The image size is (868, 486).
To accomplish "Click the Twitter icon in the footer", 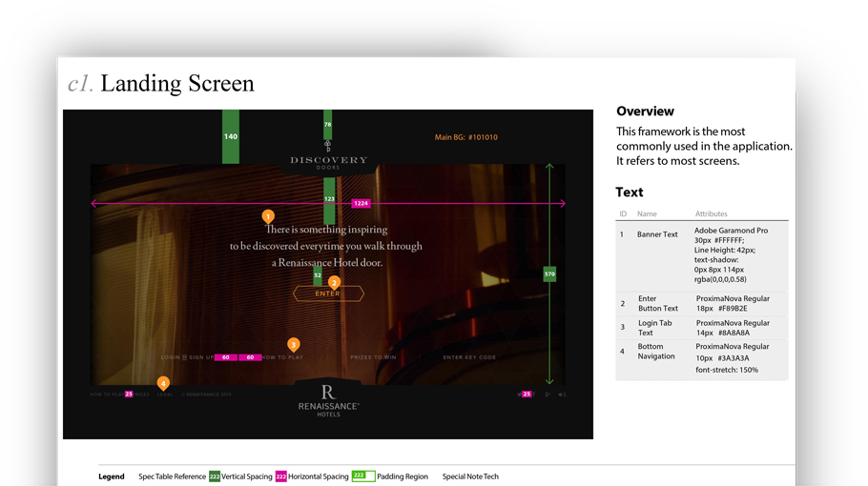I will click(x=520, y=395).
